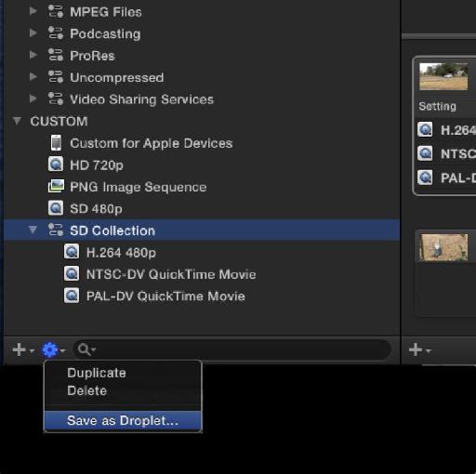Click the plus add button in the right pane
This screenshot has height=474, width=476.
coord(416,349)
